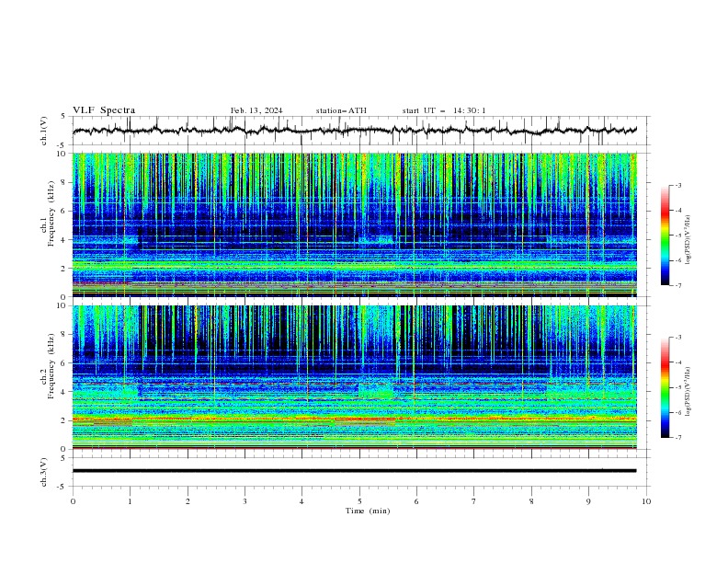Click the 'station=ATH' label
Image resolution: width=728 pixels, height=563 pixels.
point(341,110)
